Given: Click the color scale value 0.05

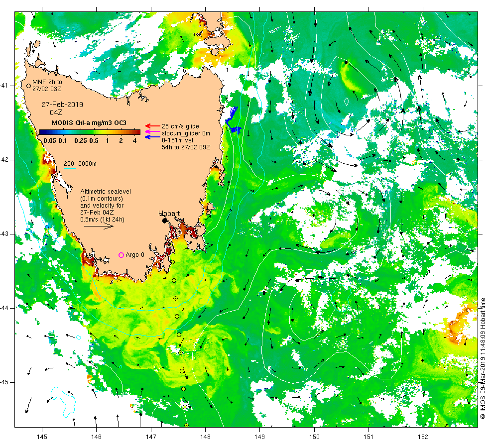Looking at the screenshot, I should click(50, 140).
